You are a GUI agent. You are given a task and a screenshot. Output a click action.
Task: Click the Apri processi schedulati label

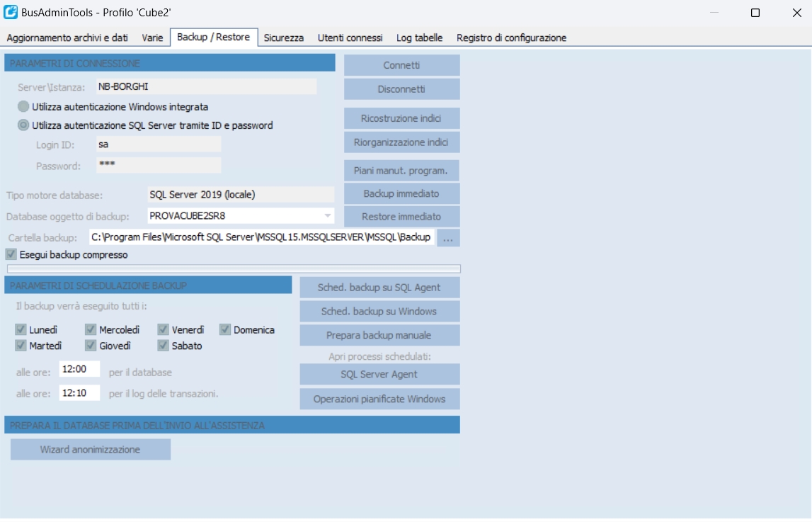[x=379, y=356]
